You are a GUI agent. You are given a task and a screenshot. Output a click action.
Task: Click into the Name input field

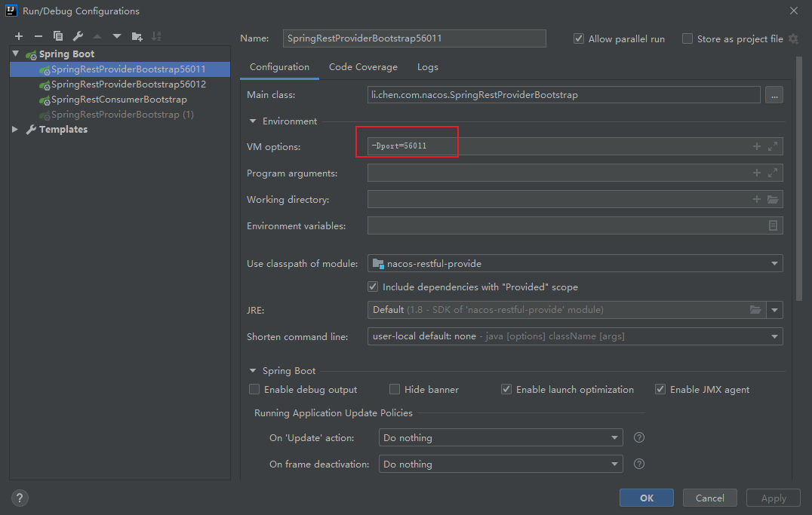pos(414,38)
